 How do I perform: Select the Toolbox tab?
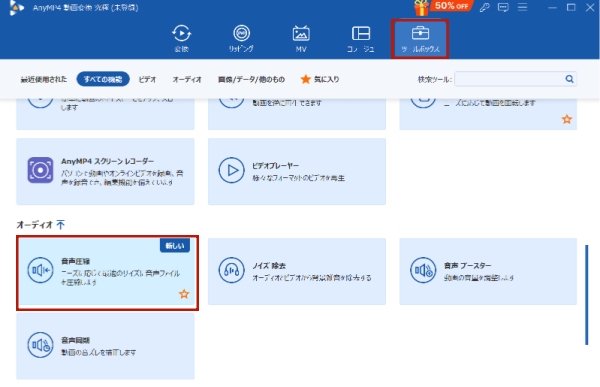420,39
